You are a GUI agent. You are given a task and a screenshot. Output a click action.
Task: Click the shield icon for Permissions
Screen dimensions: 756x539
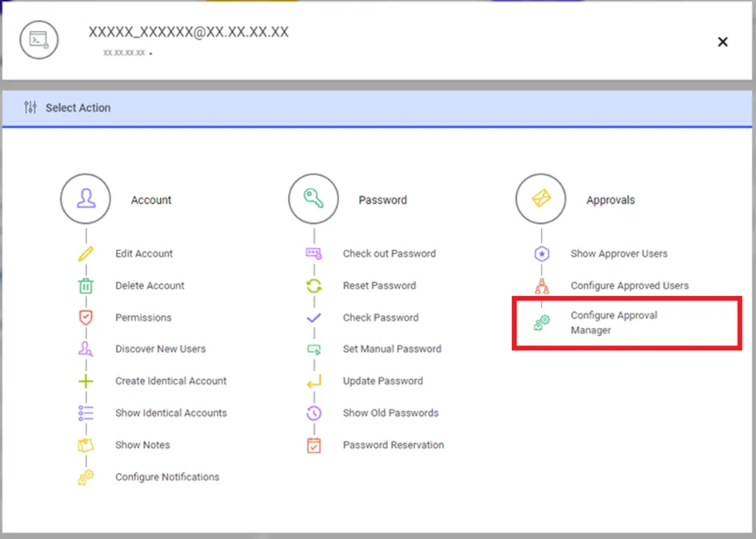[86, 317]
